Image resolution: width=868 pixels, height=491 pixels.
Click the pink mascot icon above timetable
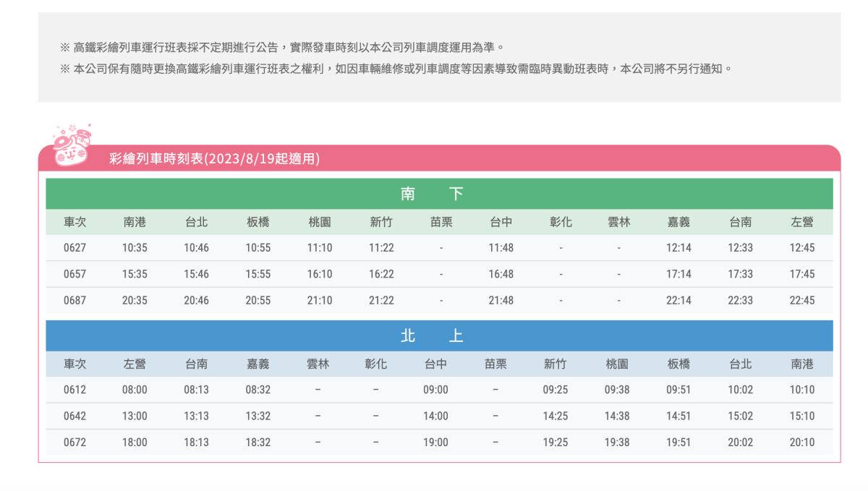tap(72, 144)
